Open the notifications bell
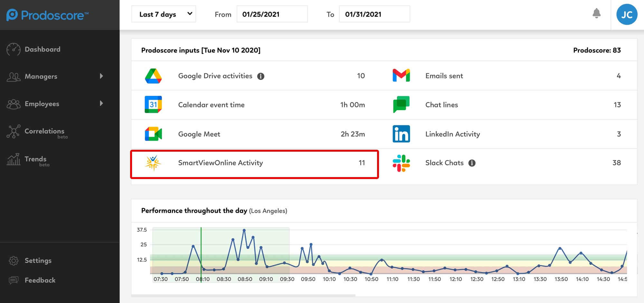 coord(596,14)
